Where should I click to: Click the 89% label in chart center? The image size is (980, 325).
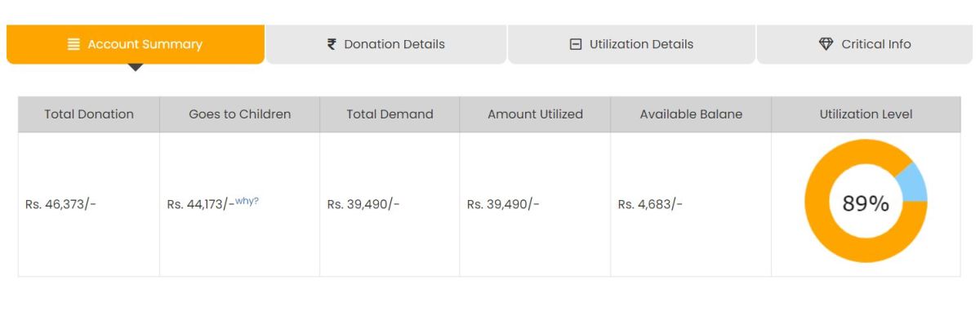tap(866, 203)
